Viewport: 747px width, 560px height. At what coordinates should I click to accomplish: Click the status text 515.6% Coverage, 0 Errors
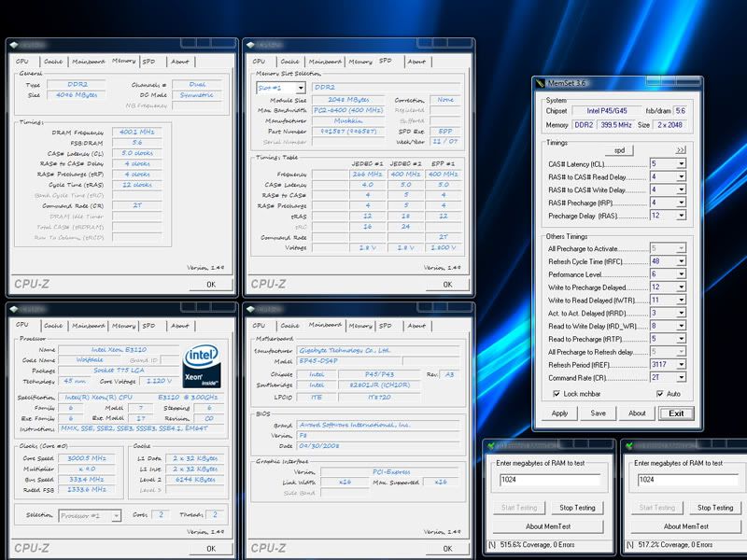pos(537,544)
